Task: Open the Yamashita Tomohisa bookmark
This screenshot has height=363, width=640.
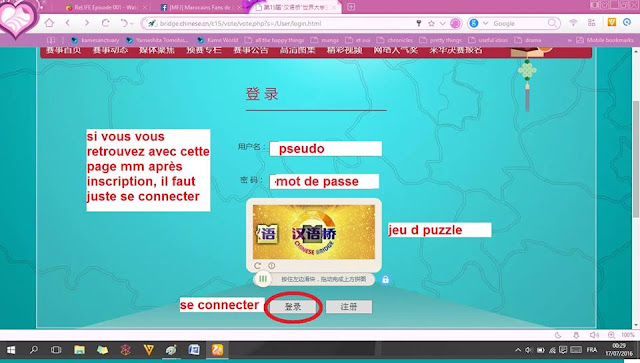Action: [157, 40]
